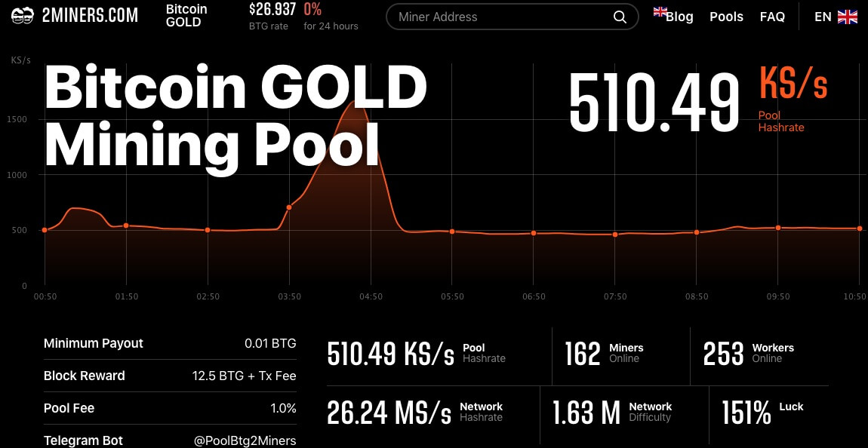Viewport: 868px width, 448px height.
Task: Click the large 510.49 hashrate figure
Action: (654, 104)
